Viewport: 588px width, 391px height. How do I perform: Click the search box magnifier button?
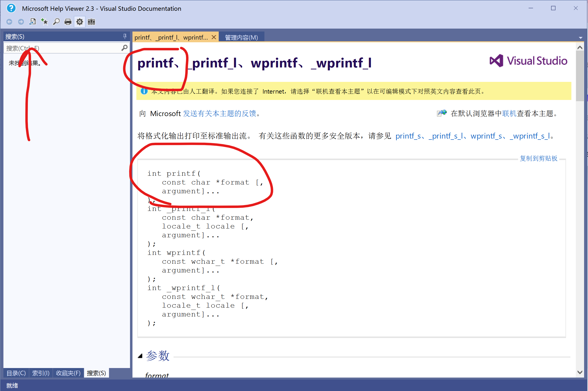coord(124,48)
